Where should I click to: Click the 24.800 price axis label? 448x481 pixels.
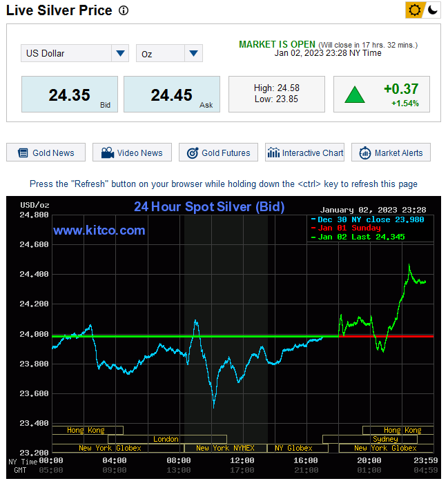pyautogui.click(x=34, y=215)
